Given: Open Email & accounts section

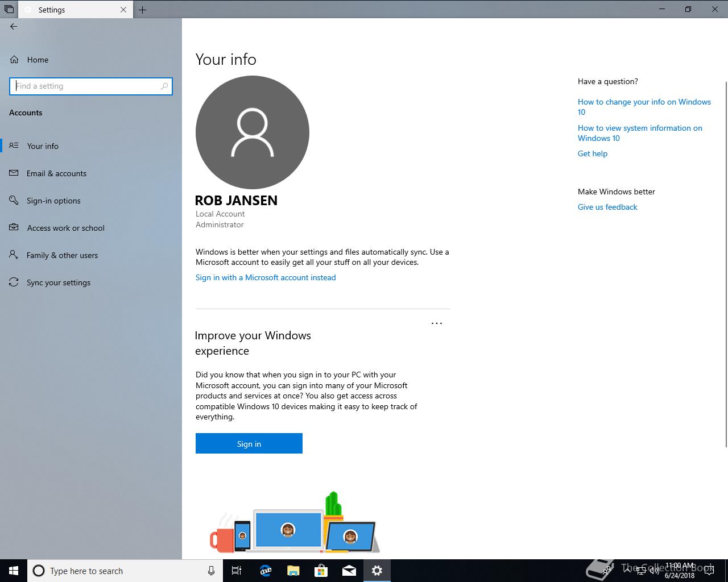Looking at the screenshot, I should [91, 173].
